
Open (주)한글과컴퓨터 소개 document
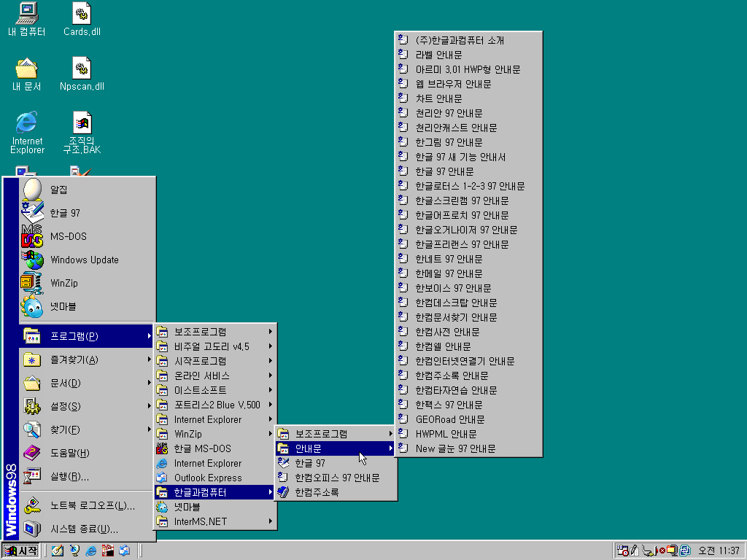coord(469,41)
